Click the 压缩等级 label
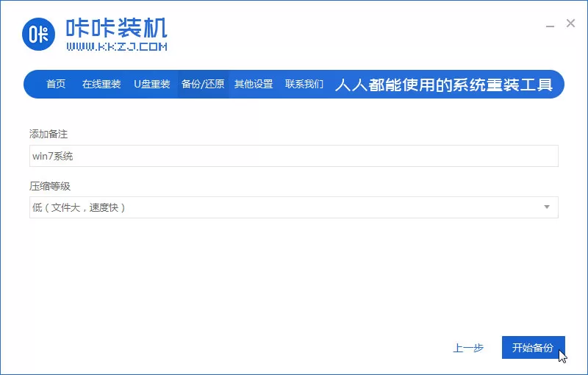588x375 pixels. click(x=50, y=186)
